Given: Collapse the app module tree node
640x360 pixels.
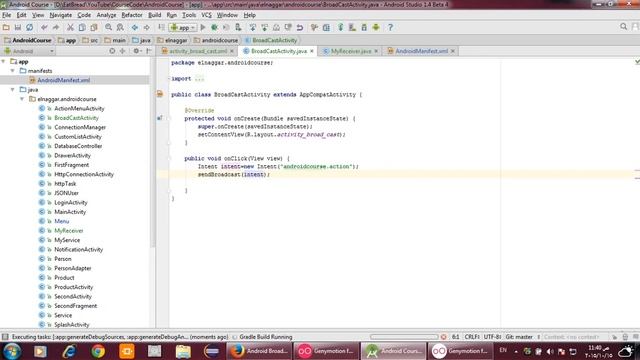Looking at the screenshot, I should [x=4, y=61].
